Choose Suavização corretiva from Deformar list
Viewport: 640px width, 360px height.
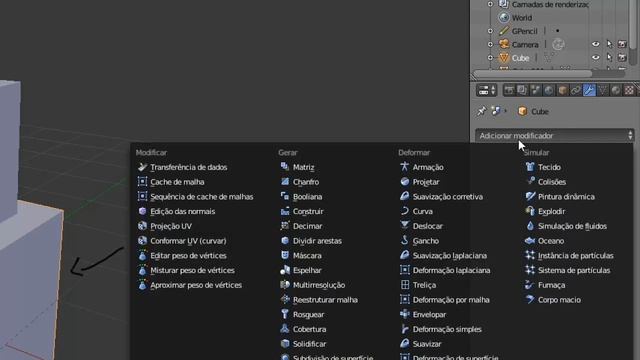click(x=441, y=196)
